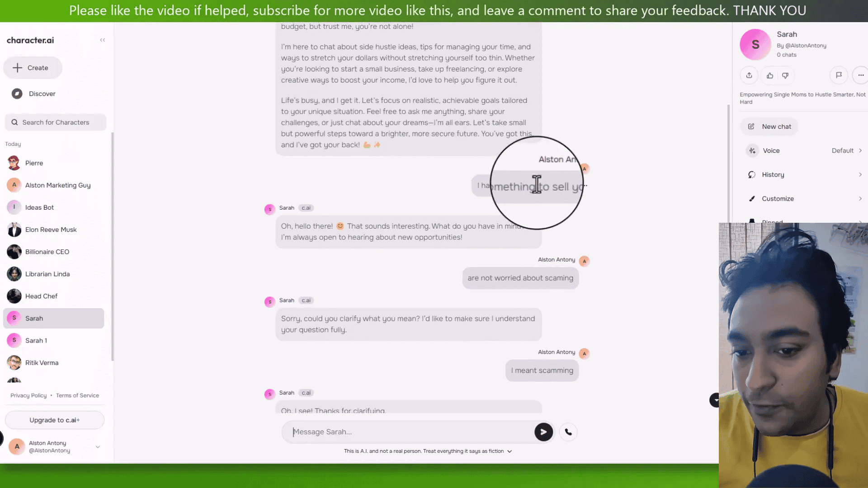Click the Privacy Policy link
Screen dimensions: 868x488
click(28, 395)
